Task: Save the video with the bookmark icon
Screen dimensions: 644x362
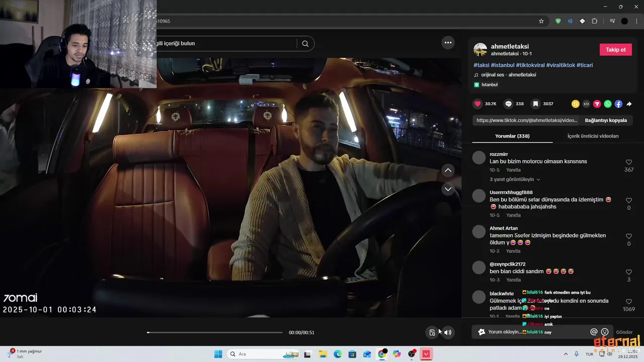Action: tap(536, 104)
